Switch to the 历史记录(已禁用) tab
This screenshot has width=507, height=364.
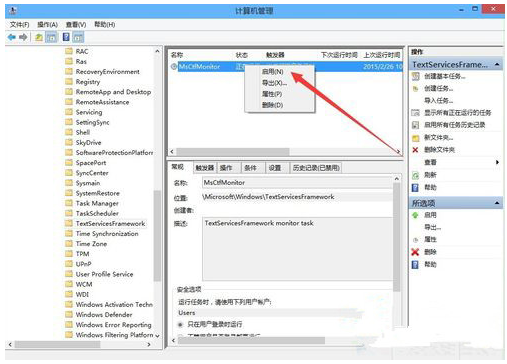pos(316,168)
